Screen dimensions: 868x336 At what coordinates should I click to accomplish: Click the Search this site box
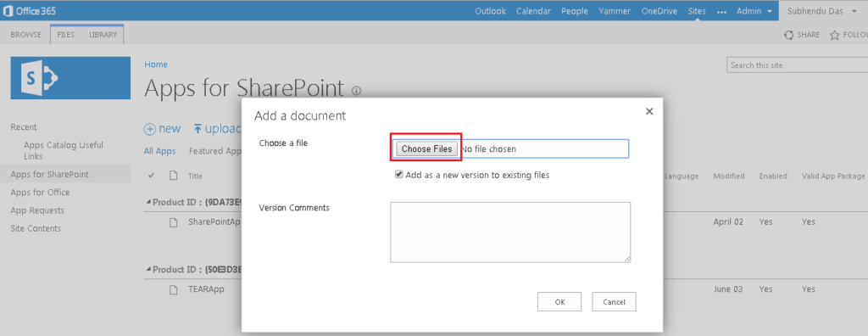(797, 64)
